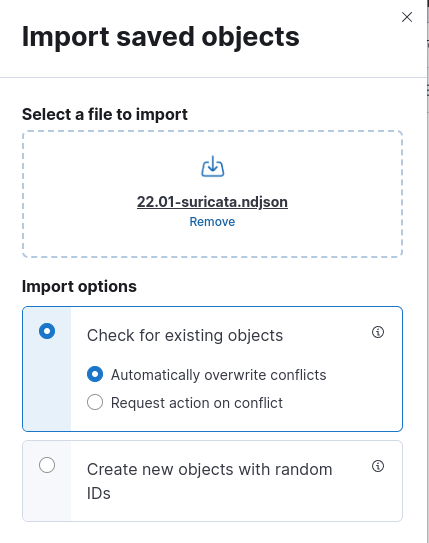Click the dashed file drop zone area
The height and width of the screenshot is (543, 429).
click(x=213, y=194)
